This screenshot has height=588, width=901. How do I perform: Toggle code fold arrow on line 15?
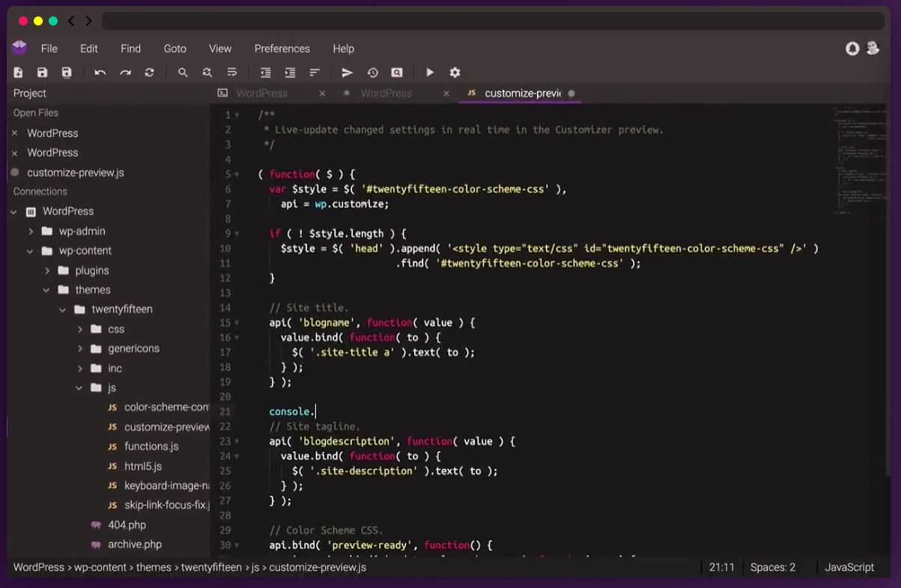[237, 323]
